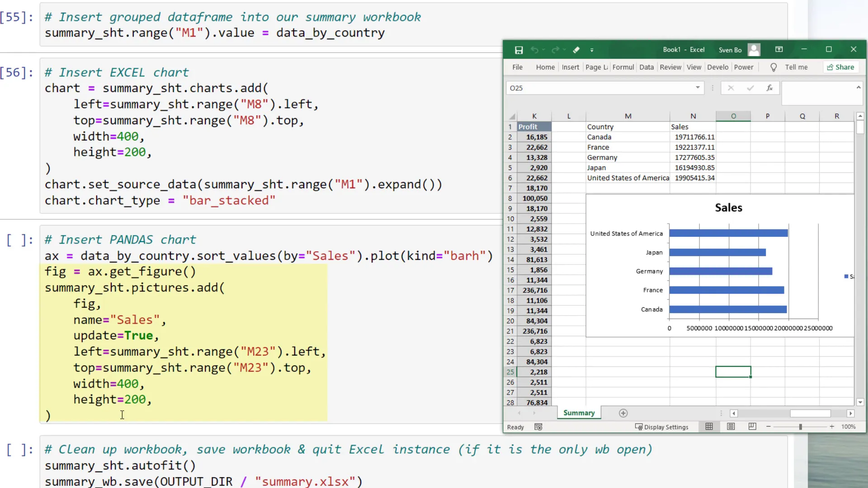Open Customize Quick Access Toolbar menu
Image resolution: width=868 pixels, height=488 pixels.
click(592, 50)
